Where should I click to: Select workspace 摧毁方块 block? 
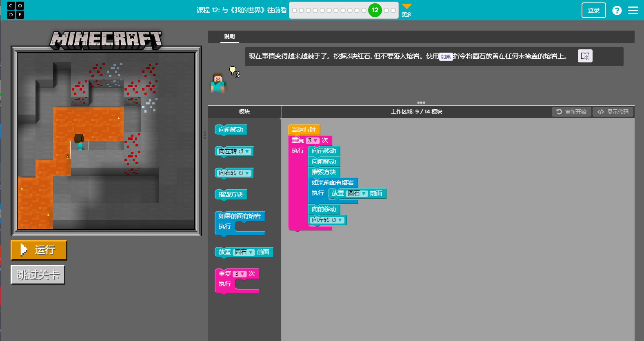pyautogui.click(x=324, y=172)
